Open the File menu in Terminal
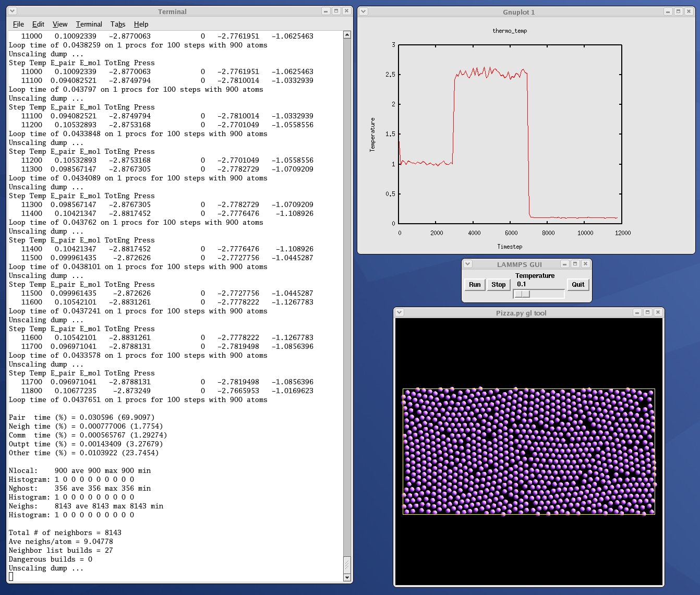The width and height of the screenshot is (700, 595). click(x=18, y=24)
